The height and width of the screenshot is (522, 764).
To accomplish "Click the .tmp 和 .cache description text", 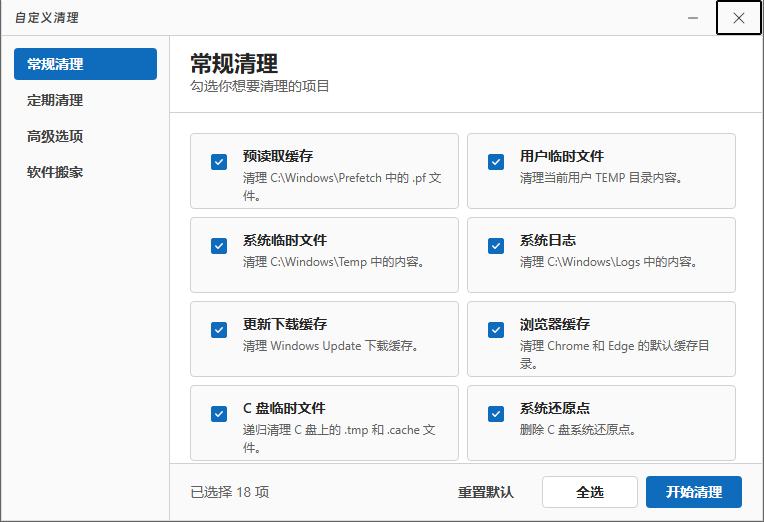I will [x=339, y=438].
